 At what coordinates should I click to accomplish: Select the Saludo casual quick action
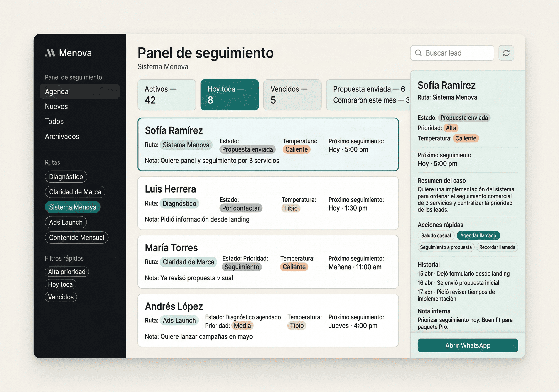pyautogui.click(x=436, y=235)
